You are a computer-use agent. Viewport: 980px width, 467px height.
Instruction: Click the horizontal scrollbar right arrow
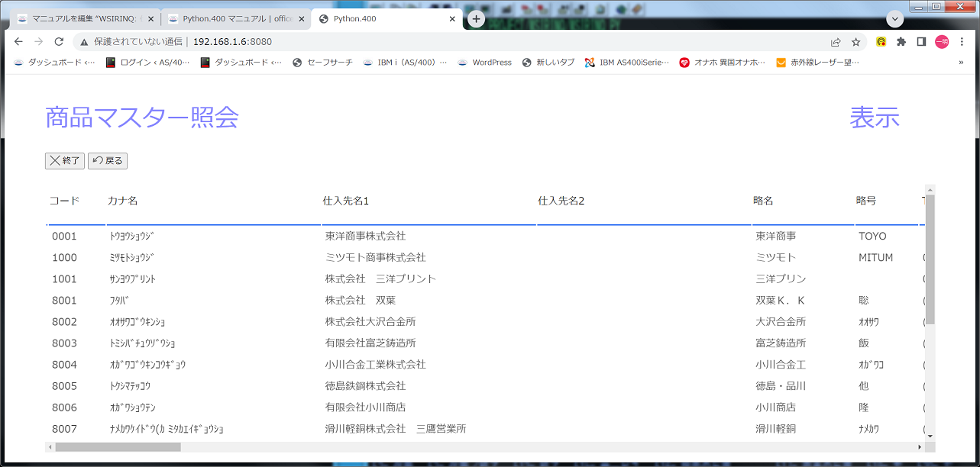[x=920, y=446]
